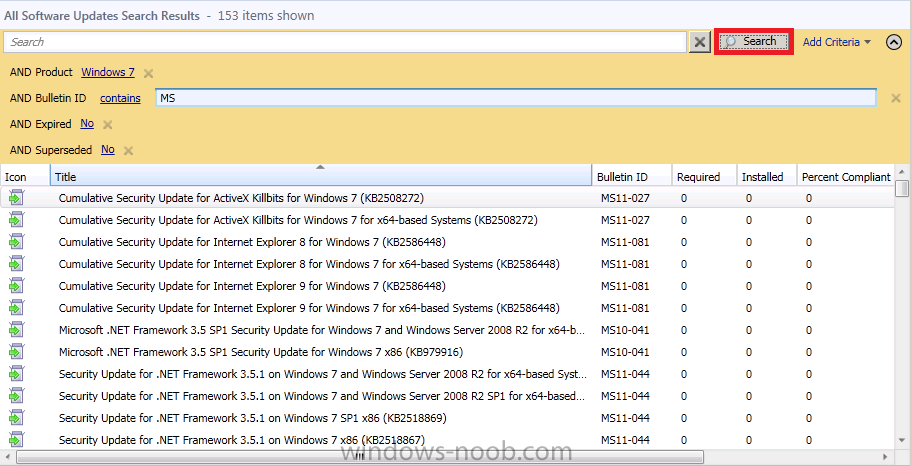
Task: Click the Bulletin ID value field containing MS
Action: click(x=516, y=98)
